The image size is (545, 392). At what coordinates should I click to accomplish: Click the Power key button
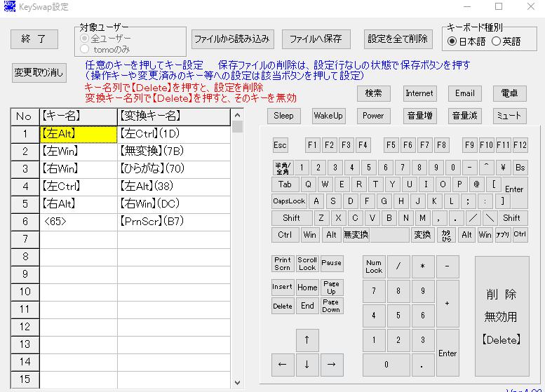pyautogui.click(x=373, y=116)
